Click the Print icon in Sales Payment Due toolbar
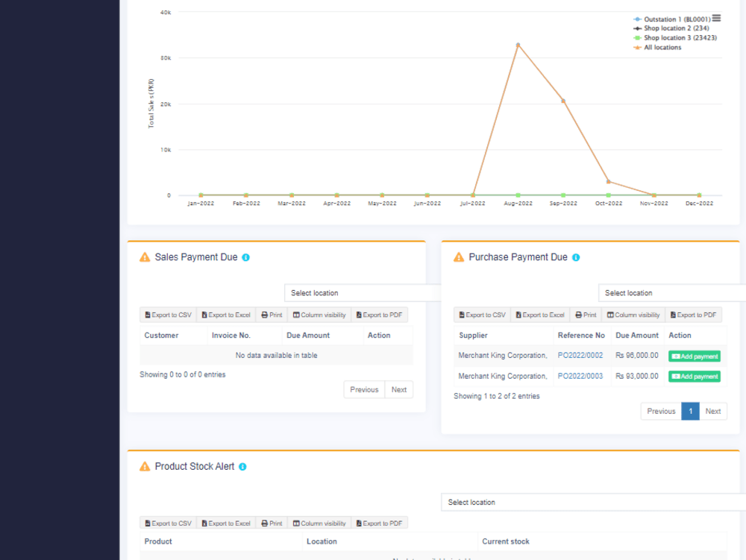Image resolution: width=746 pixels, height=560 pixels. point(271,314)
